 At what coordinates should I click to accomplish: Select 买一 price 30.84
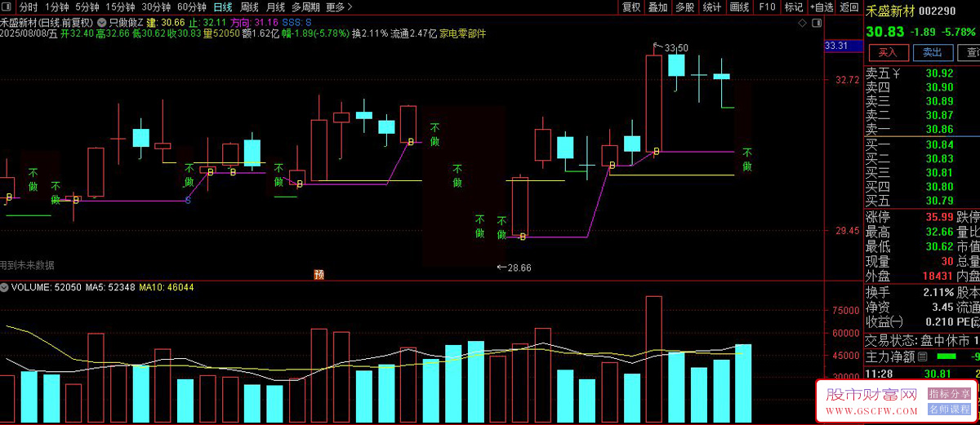pyautogui.click(x=939, y=144)
